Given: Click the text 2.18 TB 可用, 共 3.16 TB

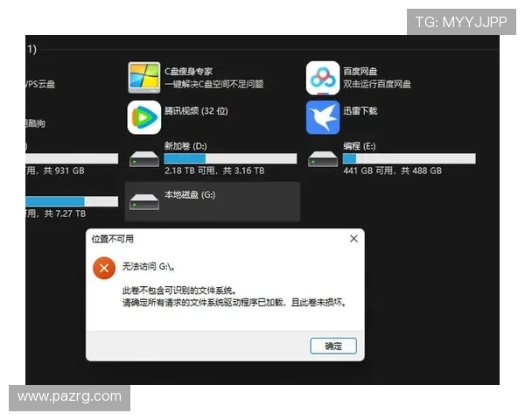Looking at the screenshot, I should [x=214, y=171].
